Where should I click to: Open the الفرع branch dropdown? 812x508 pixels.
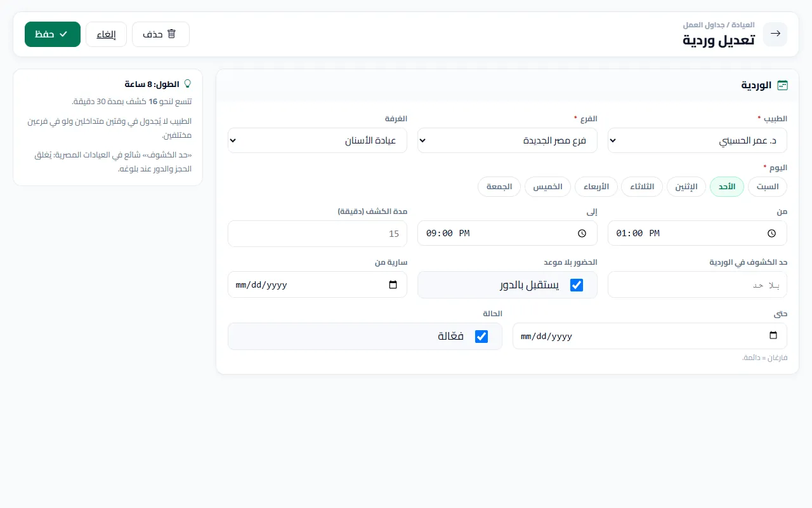tap(507, 140)
